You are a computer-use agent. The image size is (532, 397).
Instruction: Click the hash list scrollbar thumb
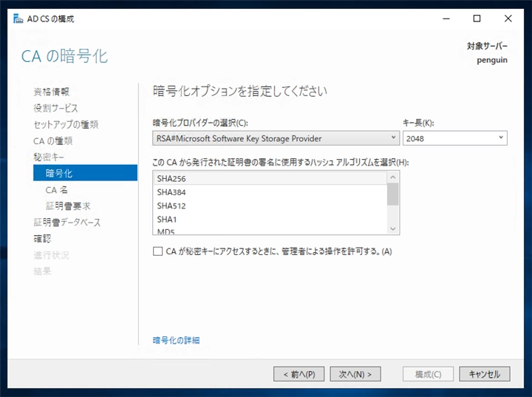(x=393, y=194)
